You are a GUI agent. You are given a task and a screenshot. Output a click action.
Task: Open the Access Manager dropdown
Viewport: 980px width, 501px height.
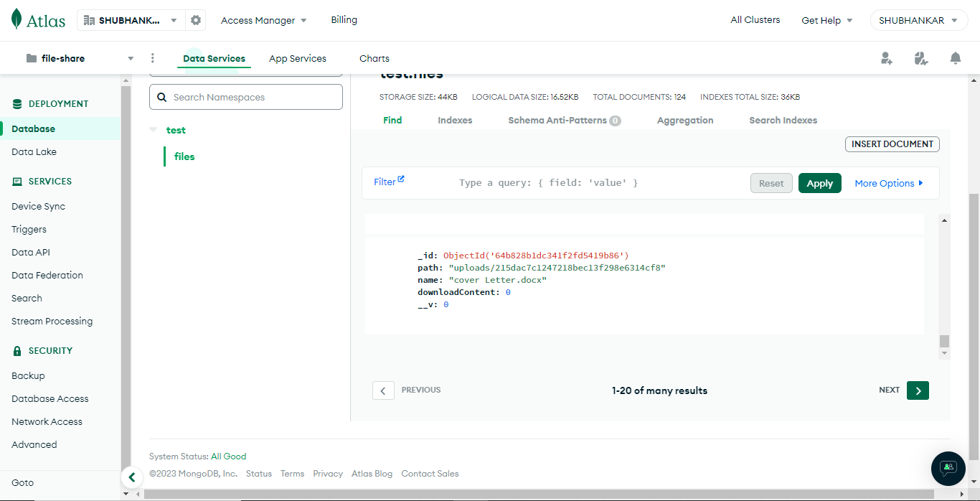263,20
